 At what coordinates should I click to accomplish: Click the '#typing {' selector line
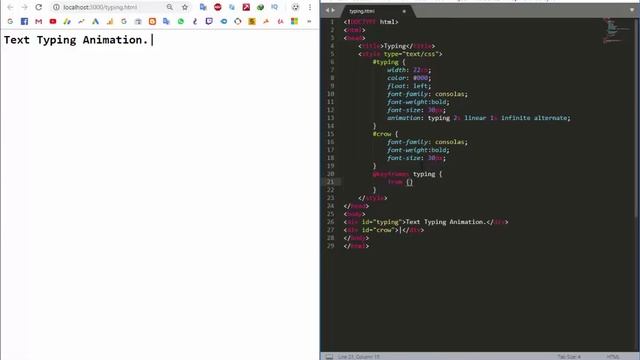[x=389, y=62]
